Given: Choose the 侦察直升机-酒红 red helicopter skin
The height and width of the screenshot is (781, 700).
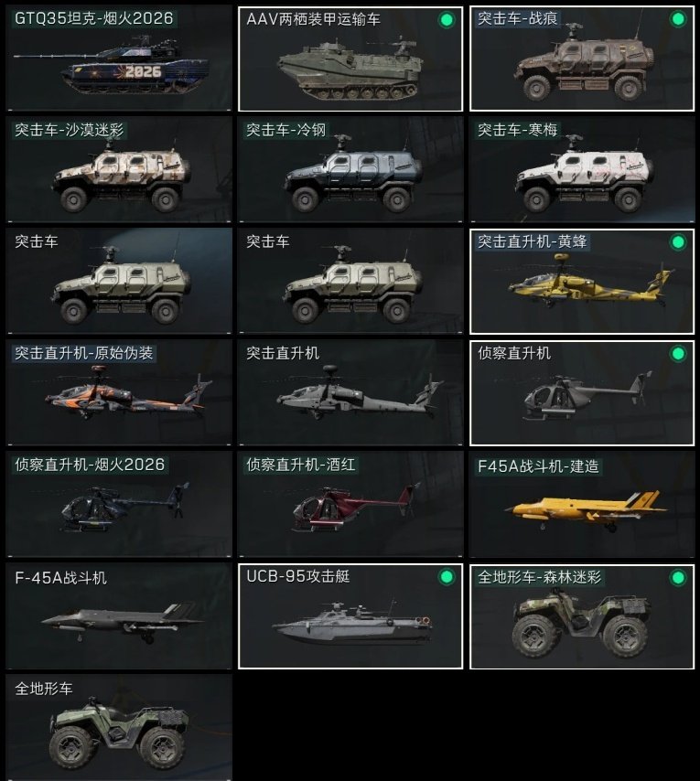Looking at the screenshot, I should pos(350,504).
